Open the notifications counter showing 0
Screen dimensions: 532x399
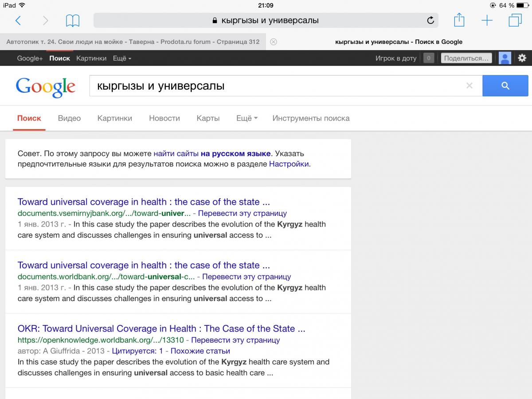428,58
